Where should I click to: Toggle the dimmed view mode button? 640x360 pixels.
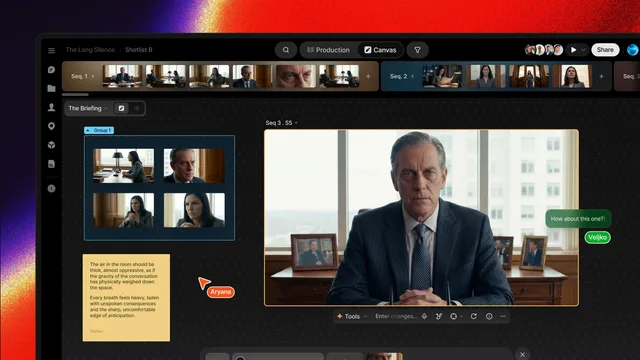(x=137, y=108)
